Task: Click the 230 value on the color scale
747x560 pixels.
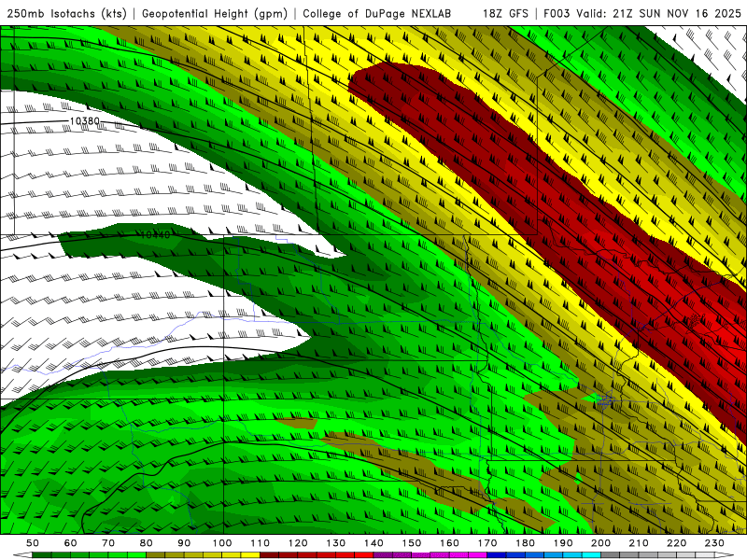Action: click(x=714, y=543)
